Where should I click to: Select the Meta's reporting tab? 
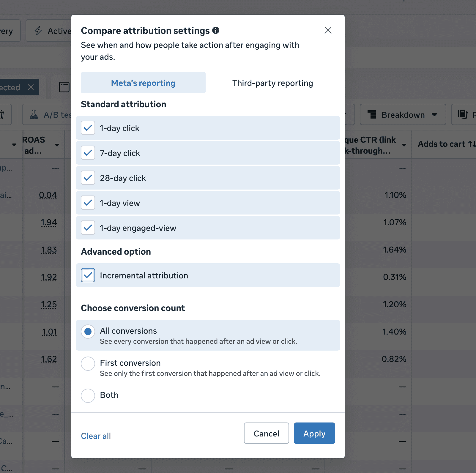tap(143, 83)
